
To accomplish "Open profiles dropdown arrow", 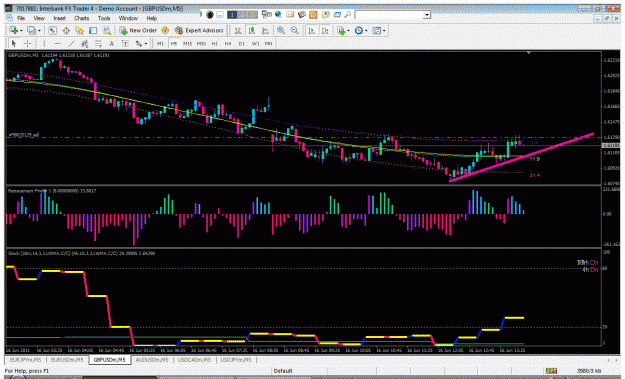I will pos(39,31).
